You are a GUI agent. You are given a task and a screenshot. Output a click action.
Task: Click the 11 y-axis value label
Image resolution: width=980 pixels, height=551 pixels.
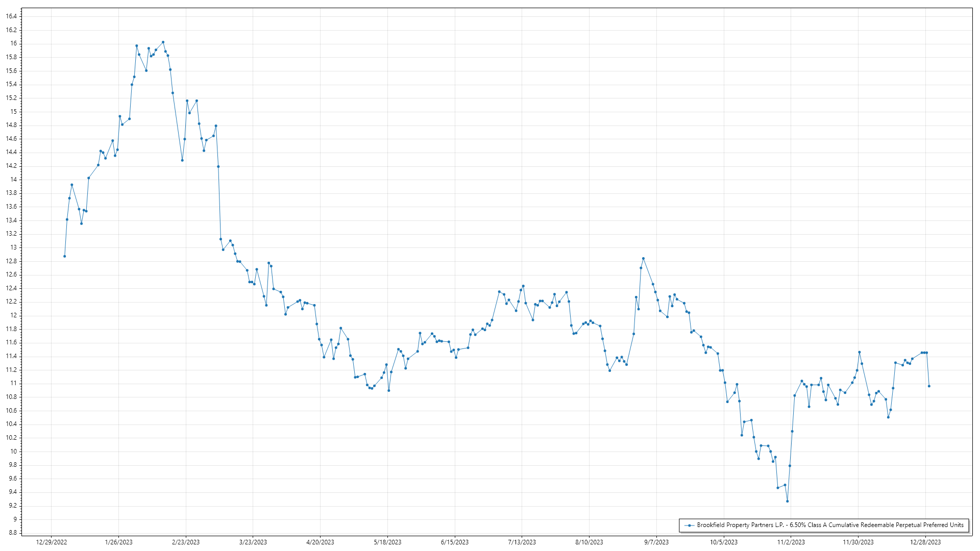(14, 383)
